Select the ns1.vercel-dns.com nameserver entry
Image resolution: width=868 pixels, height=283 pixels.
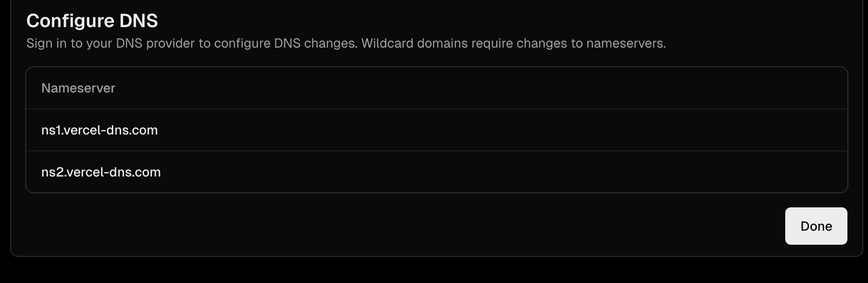100,130
